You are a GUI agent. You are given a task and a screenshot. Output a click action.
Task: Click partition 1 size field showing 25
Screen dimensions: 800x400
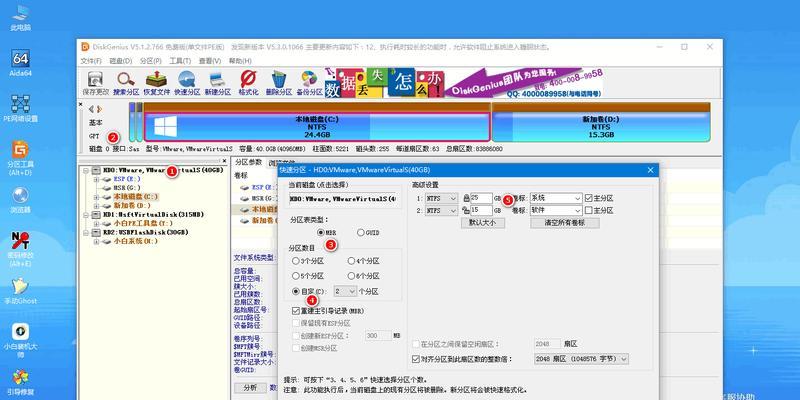click(481, 198)
